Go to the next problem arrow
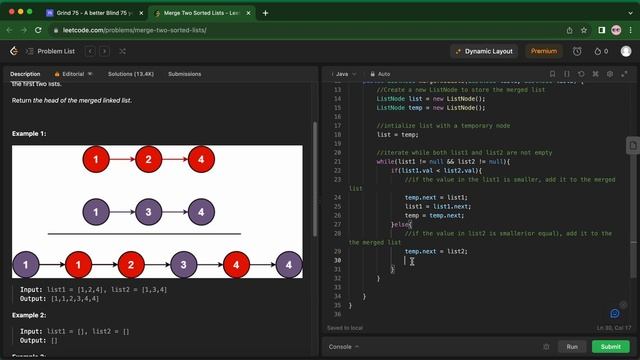This screenshot has height=360, width=640. click(104, 51)
